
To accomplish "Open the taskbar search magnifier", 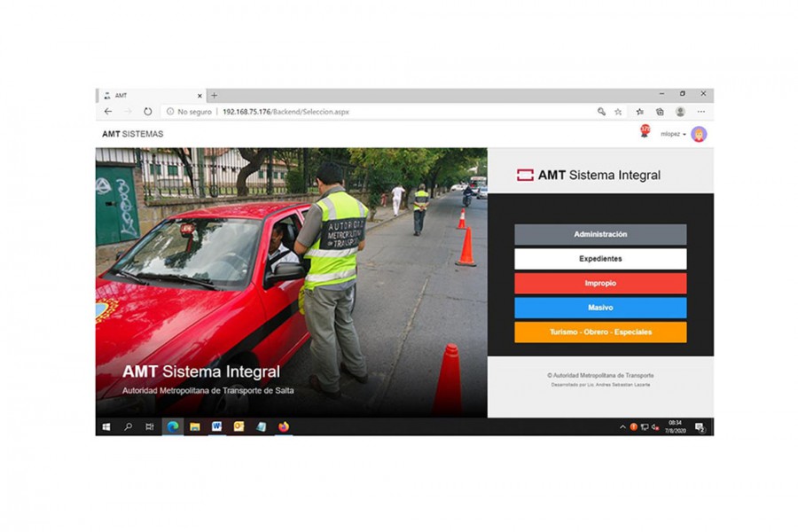I will coord(129,426).
